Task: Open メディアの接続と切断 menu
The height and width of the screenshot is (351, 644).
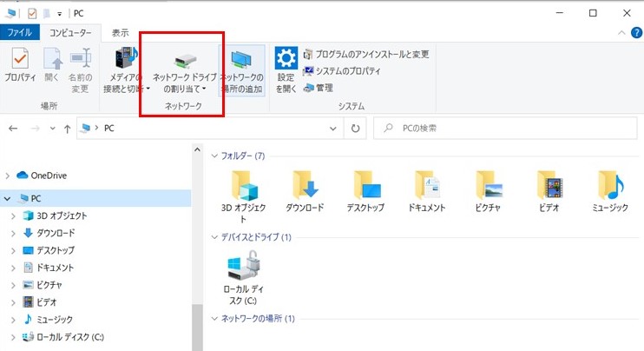Action: click(x=126, y=70)
